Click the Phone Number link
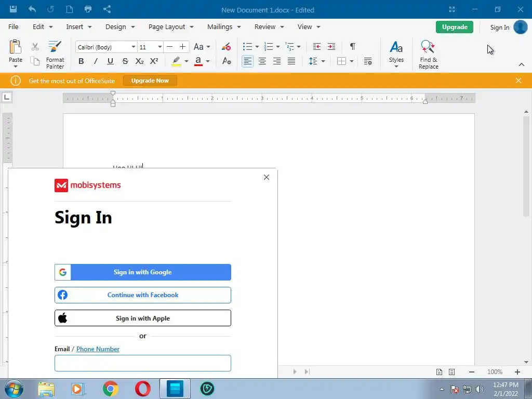The image size is (532, 399). [98, 349]
